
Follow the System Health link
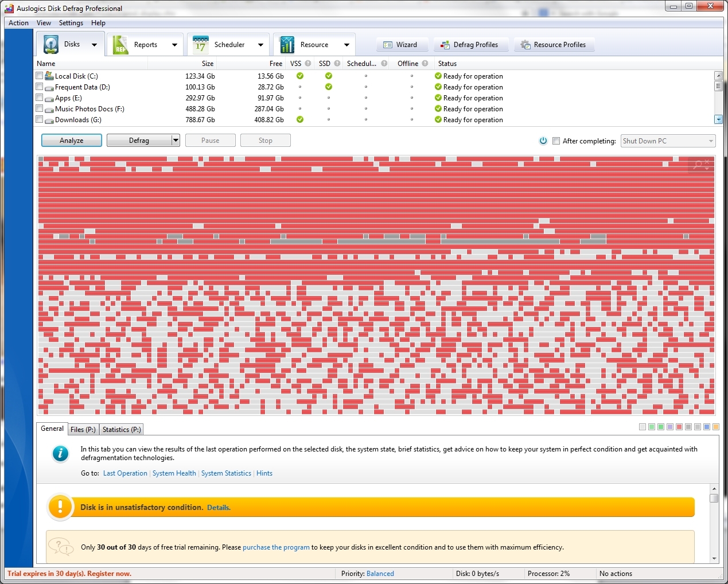click(174, 473)
